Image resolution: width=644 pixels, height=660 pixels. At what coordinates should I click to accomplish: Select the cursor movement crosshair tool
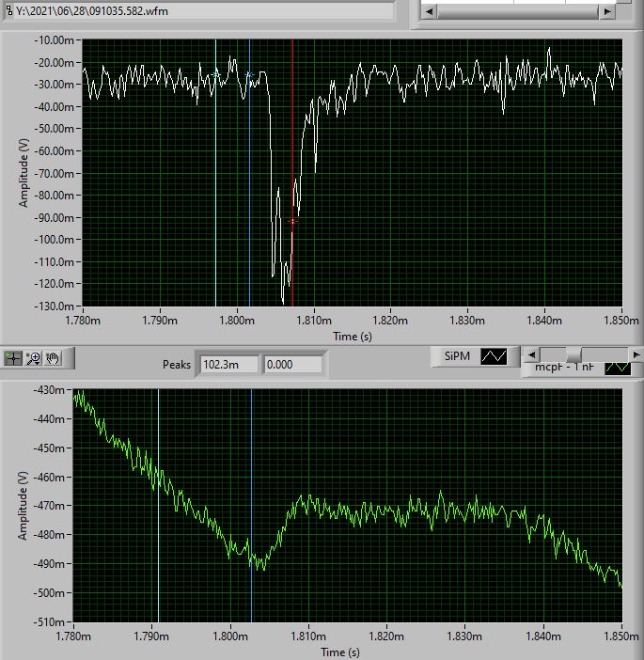pos(13,358)
